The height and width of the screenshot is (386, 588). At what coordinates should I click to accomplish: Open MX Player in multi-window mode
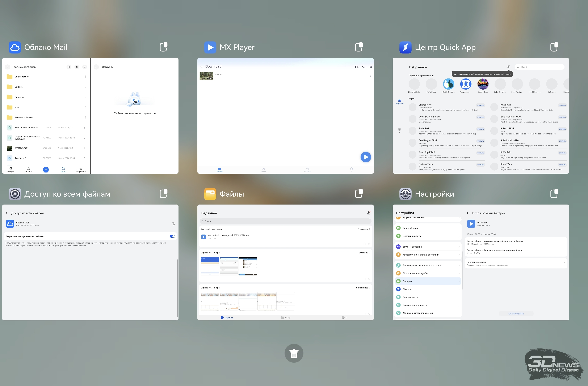click(x=359, y=47)
